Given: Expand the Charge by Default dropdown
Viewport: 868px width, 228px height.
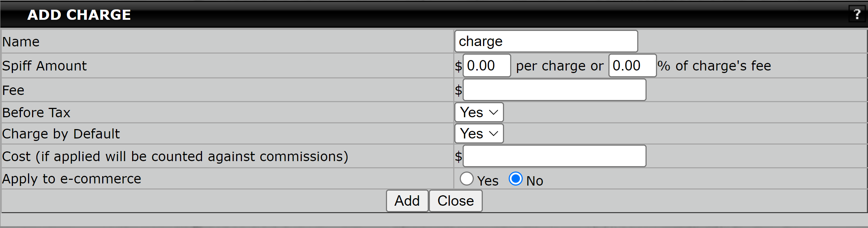Looking at the screenshot, I should [479, 134].
